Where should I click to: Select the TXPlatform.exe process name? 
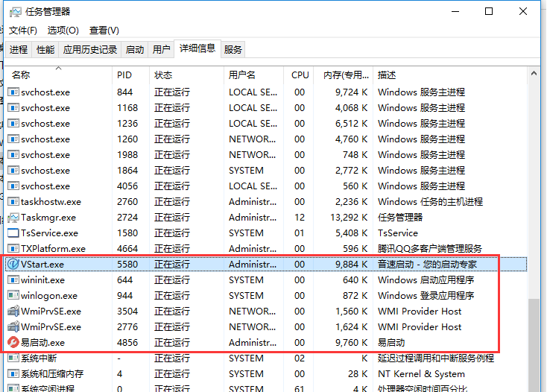[x=53, y=249]
